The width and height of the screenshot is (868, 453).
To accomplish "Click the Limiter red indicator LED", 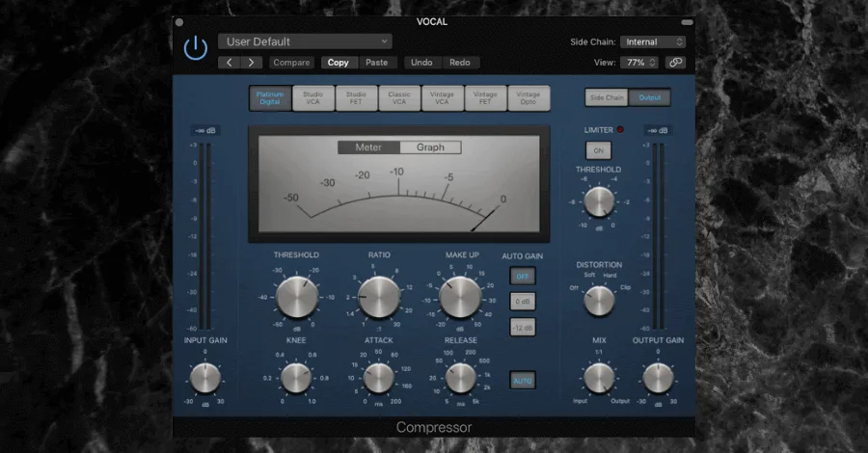I will [620, 130].
